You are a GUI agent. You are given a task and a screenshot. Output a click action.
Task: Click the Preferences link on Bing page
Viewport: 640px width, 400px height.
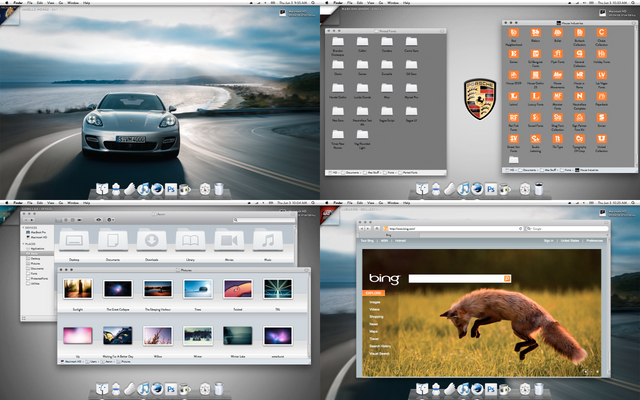594,241
